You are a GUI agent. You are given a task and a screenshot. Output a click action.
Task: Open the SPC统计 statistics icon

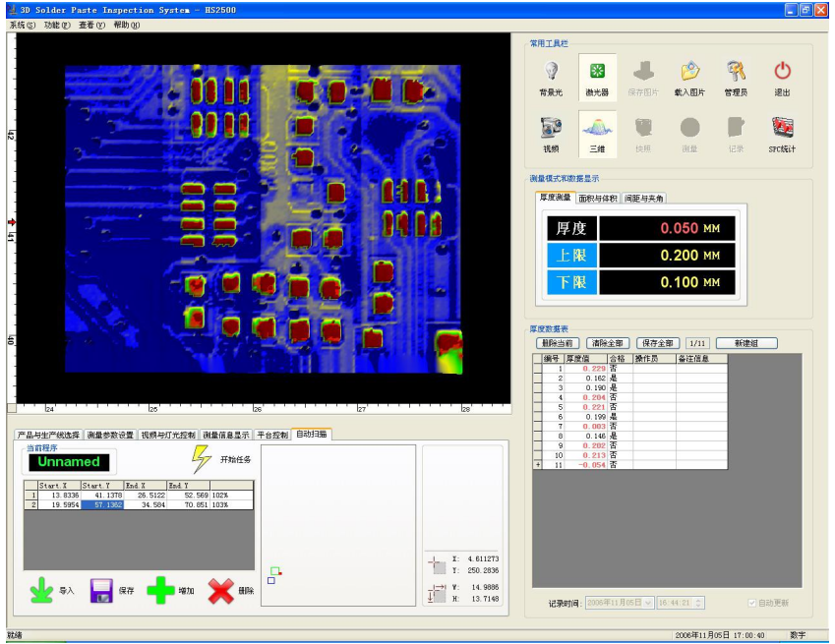[782, 128]
